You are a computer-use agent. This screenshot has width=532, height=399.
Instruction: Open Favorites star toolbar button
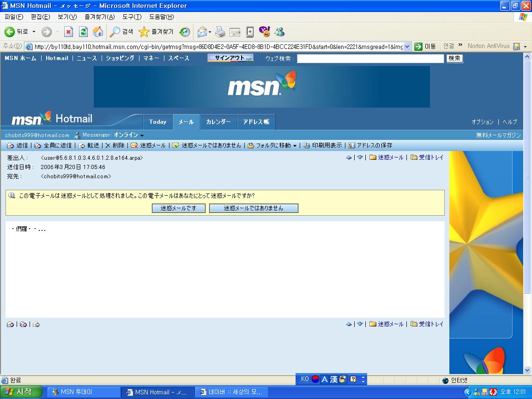156,32
